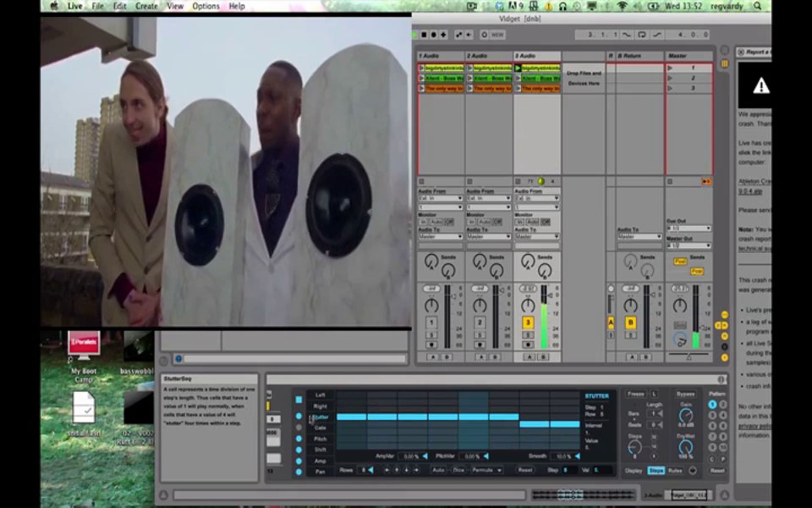This screenshot has width=812, height=508.
Task: Click the pan knob on track 1 Audio
Action: pos(431,305)
